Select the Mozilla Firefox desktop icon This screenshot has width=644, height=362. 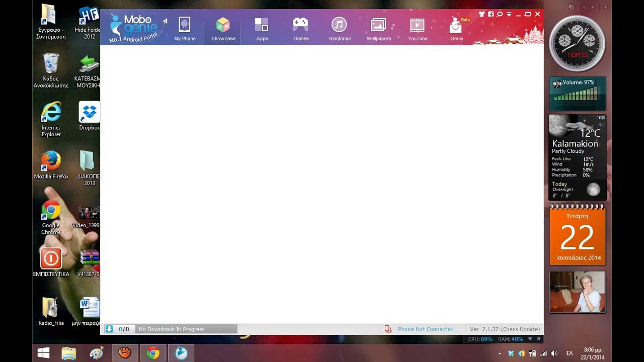(51, 165)
